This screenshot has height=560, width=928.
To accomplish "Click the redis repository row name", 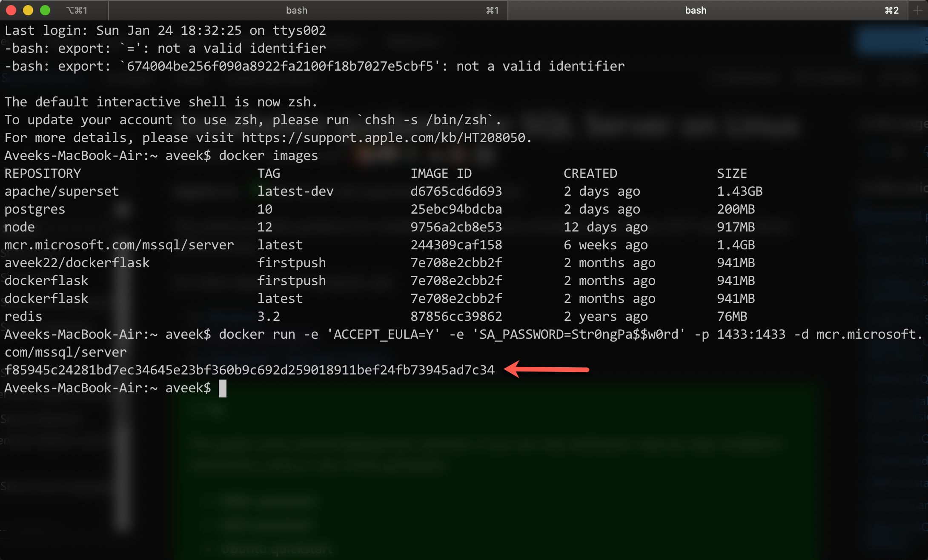I will [23, 317].
